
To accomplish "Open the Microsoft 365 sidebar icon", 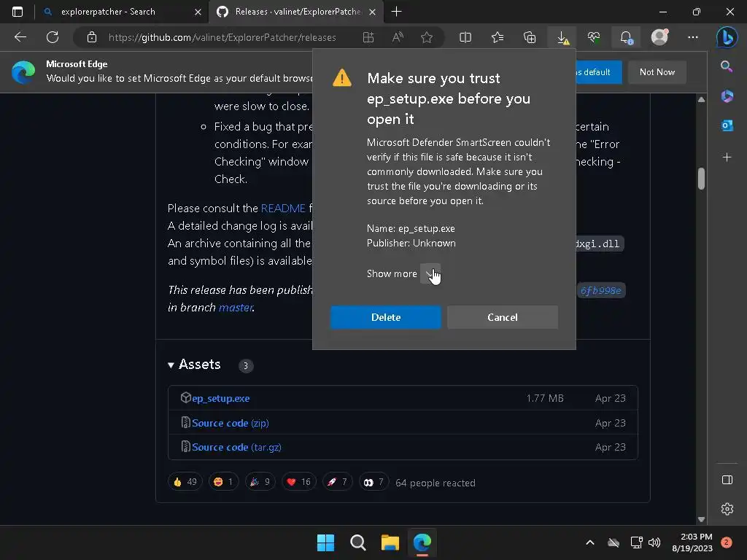I will pos(727,96).
